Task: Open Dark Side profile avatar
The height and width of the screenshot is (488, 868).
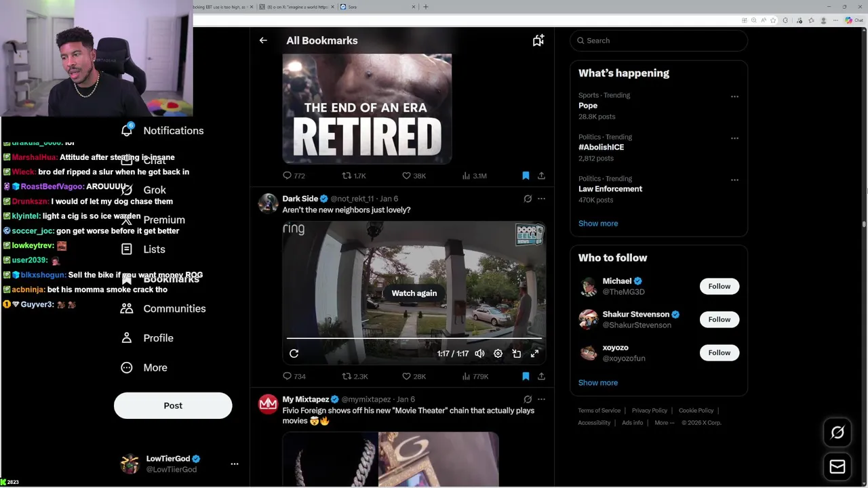Action: click(x=268, y=203)
